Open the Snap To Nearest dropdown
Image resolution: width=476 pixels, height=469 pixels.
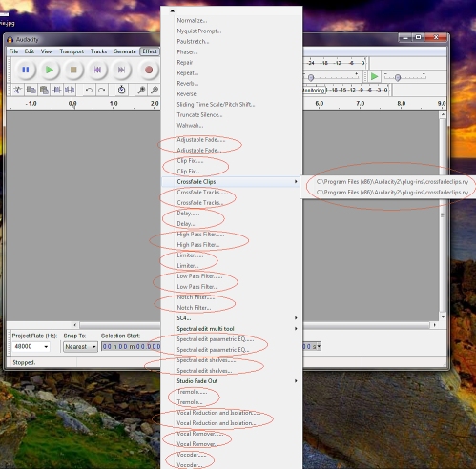pos(80,347)
